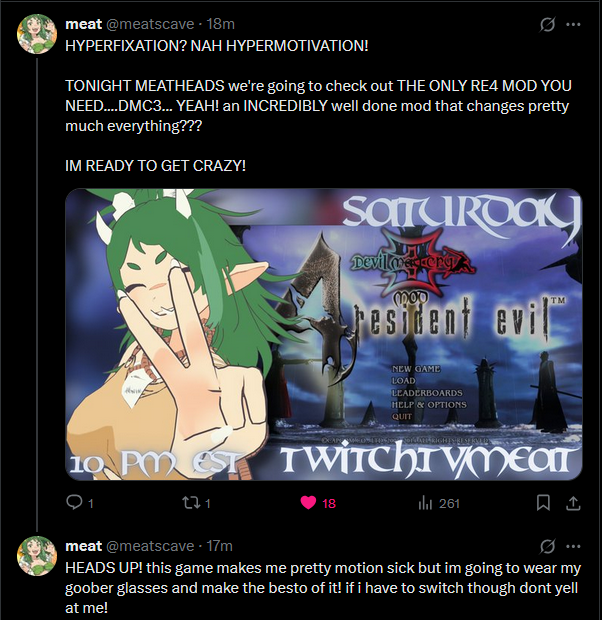Click the Grok slashed-circle icon on second tweet

tap(547, 546)
